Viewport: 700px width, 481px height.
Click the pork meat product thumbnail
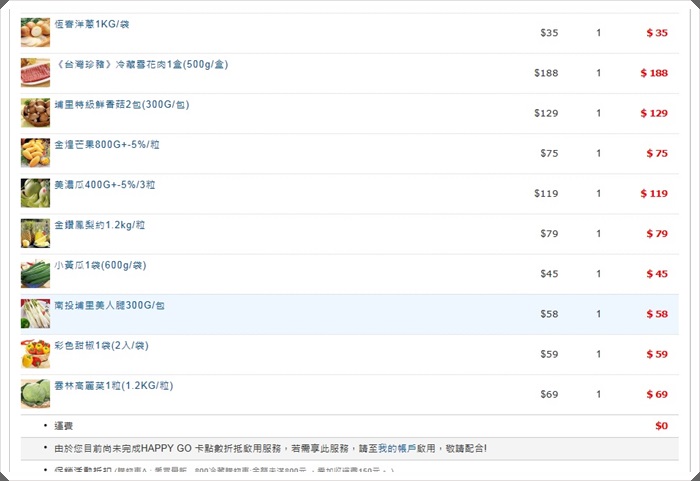[x=35, y=73]
